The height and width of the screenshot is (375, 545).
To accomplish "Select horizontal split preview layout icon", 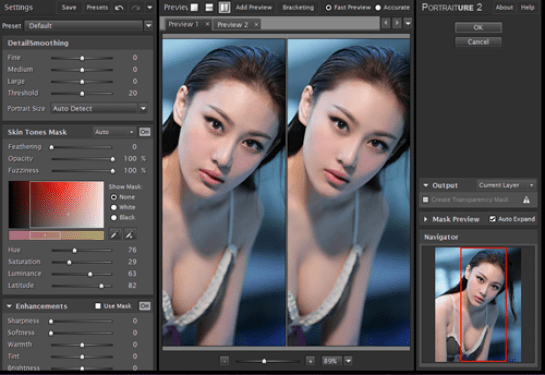I will pos(209,7).
